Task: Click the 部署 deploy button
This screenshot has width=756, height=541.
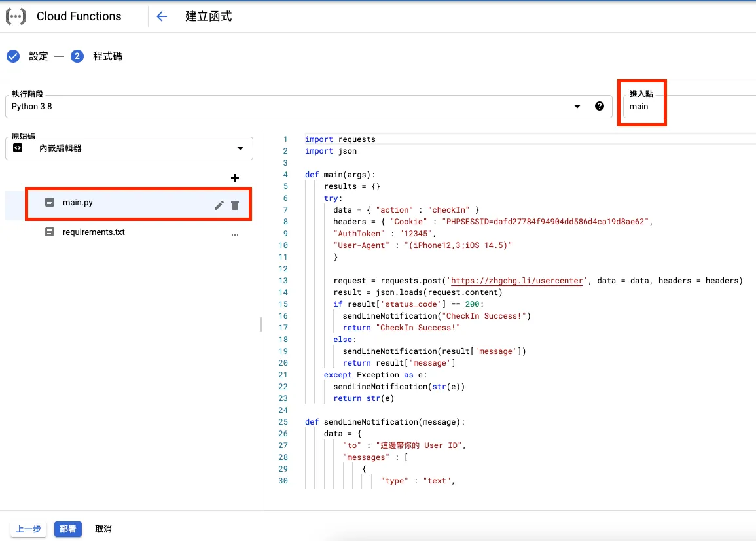Action: [x=68, y=529]
